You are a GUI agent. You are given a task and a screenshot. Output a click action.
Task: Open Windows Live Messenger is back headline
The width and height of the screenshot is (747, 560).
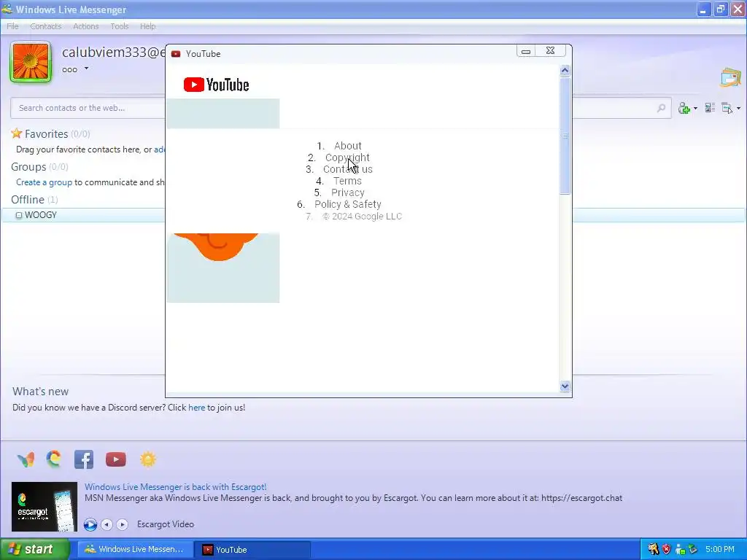(x=175, y=486)
